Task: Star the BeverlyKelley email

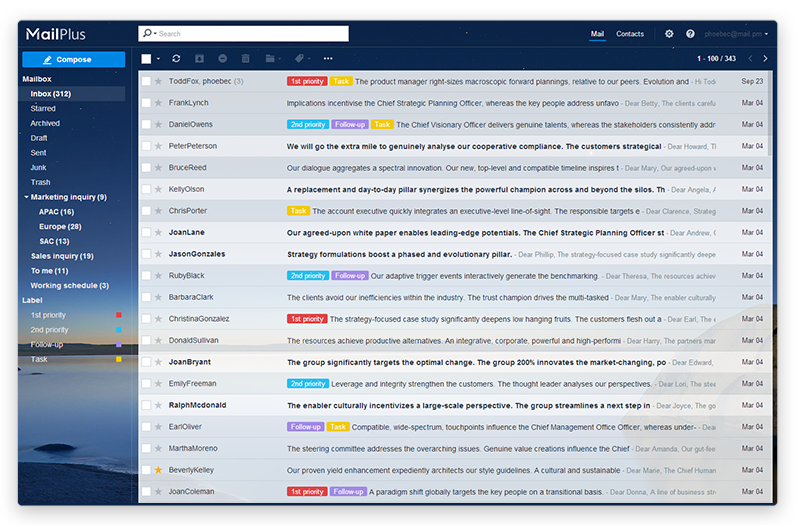Action: [x=158, y=470]
